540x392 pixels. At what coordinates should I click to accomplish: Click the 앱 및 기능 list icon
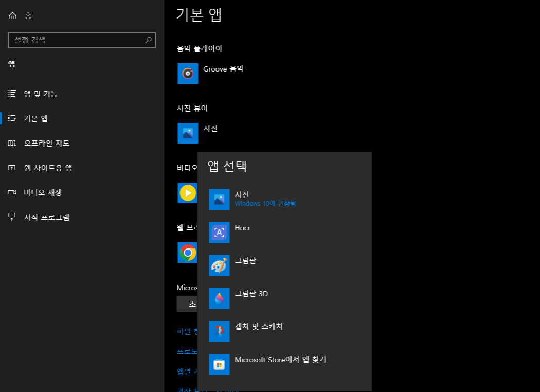12,94
